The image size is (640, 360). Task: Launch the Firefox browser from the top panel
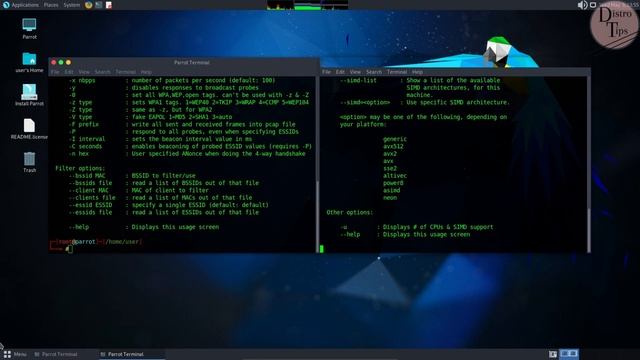pos(89,5)
